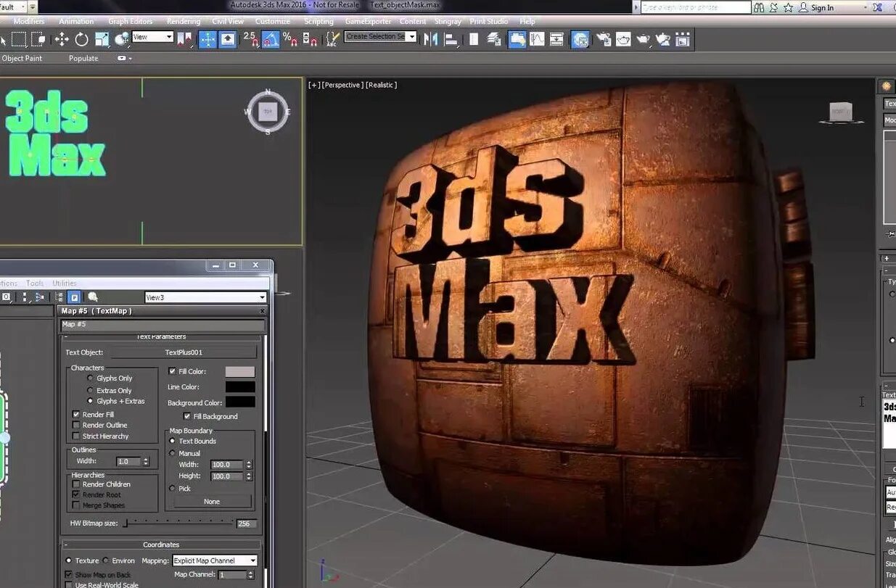Collapse the Coordinates rollout
The height and width of the screenshot is (588, 896).
(x=161, y=544)
